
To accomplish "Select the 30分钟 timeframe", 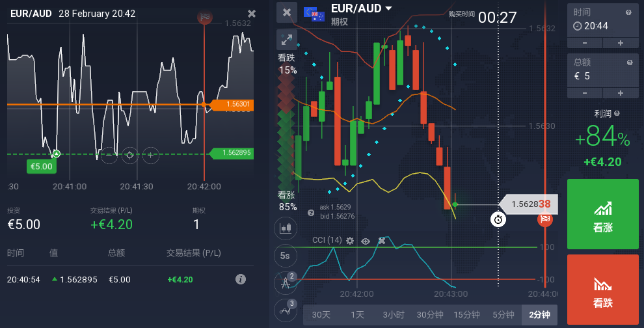I will [x=430, y=315].
